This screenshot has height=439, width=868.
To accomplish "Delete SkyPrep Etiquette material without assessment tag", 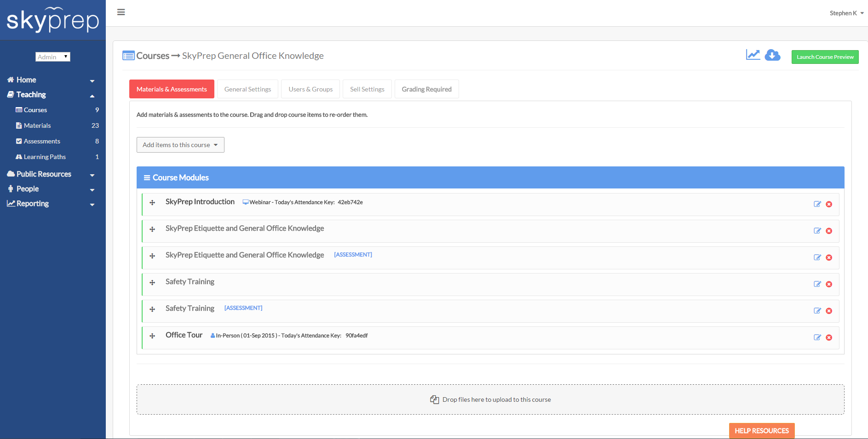I will [829, 231].
